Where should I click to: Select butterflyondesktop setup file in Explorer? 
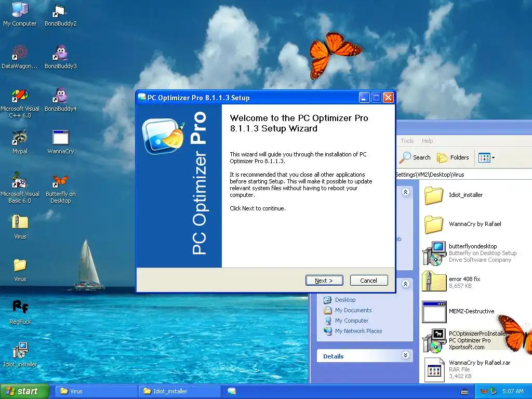point(470,253)
